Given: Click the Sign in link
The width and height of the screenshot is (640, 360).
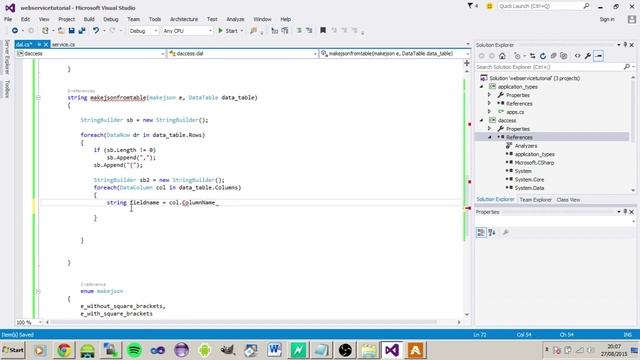Looking at the screenshot, I should pos(607,19).
